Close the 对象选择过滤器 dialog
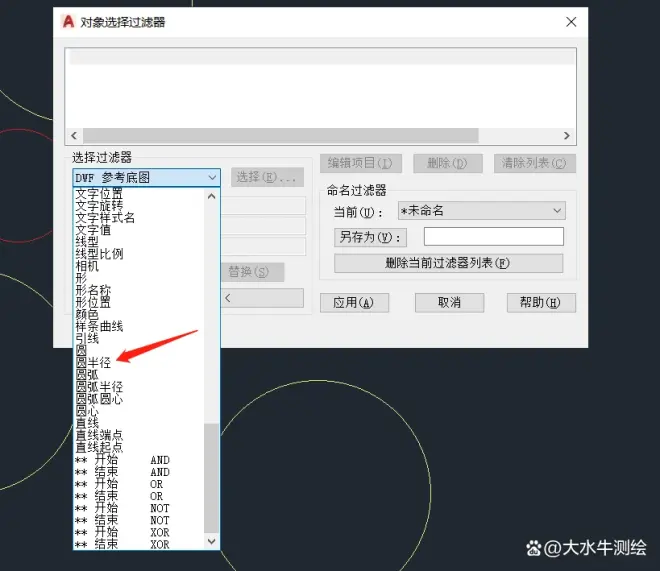Viewport: 660px width, 571px height. [571, 22]
